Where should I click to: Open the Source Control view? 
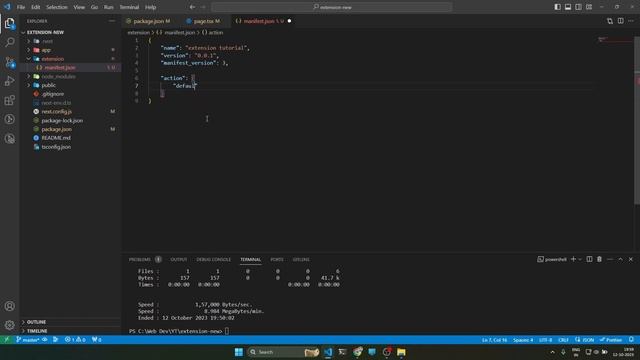9,62
